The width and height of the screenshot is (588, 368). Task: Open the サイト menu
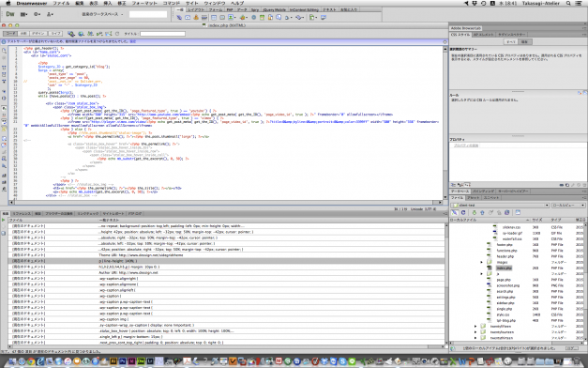pos(191,3)
